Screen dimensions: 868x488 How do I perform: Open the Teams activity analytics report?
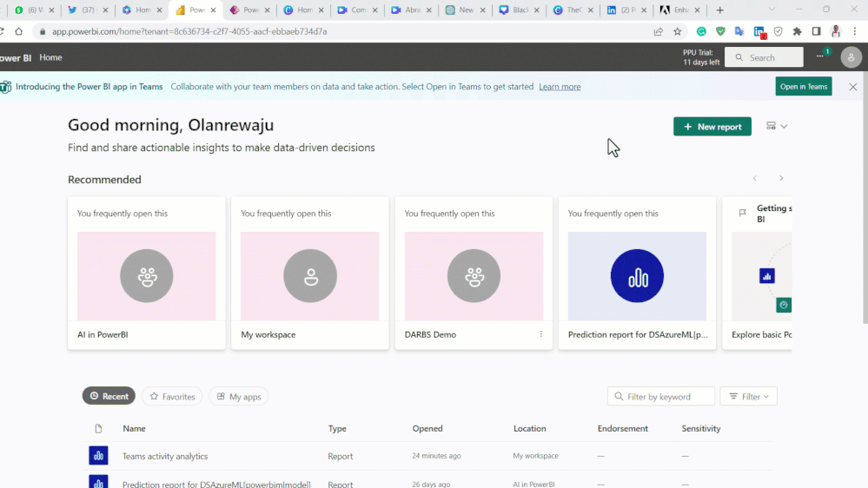pos(165,456)
